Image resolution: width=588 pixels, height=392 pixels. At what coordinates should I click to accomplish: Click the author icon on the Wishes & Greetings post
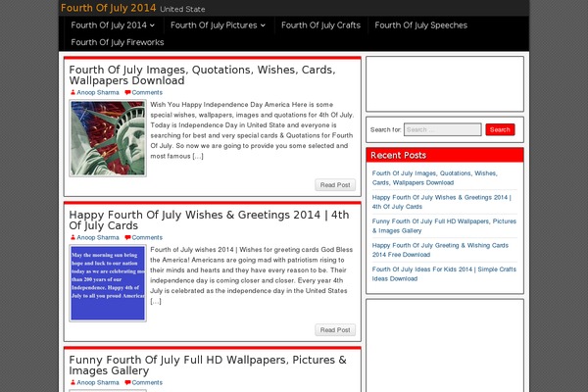[73, 237]
